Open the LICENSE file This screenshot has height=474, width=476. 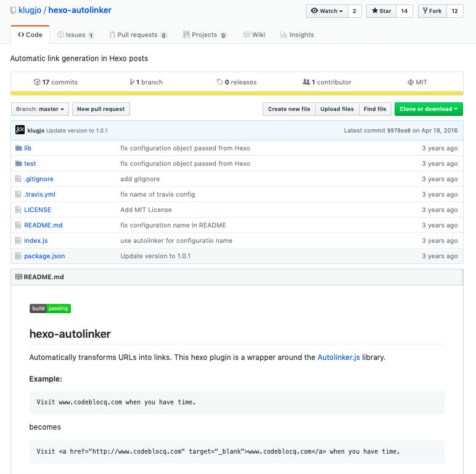click(38, 210)
